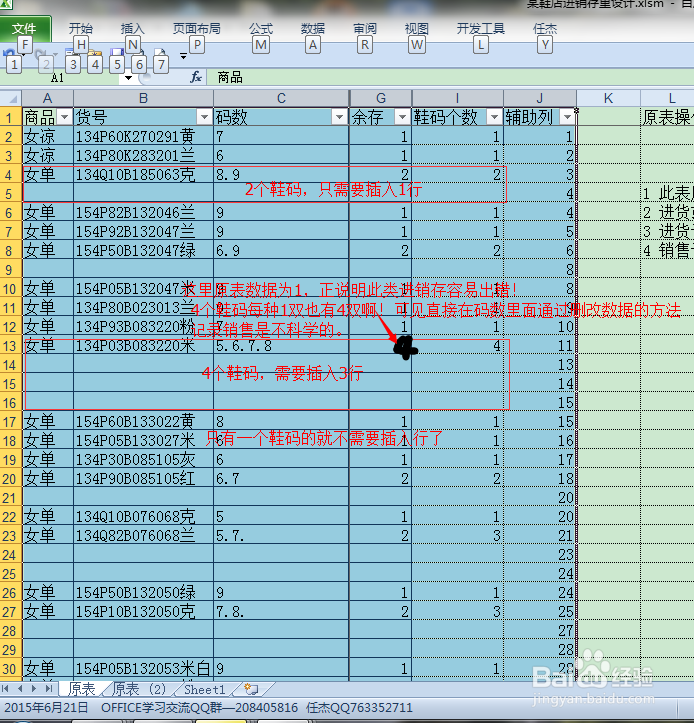Click cell 134P60K270291黄
The height and width of the screenshot is (723, 694).
point(143,136)
